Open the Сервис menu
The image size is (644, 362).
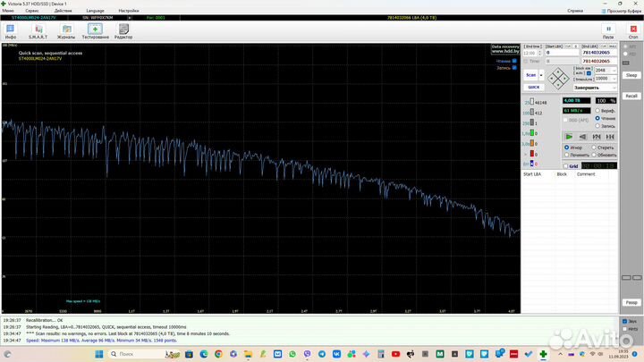pyautogui.click(x=31, y=10)
